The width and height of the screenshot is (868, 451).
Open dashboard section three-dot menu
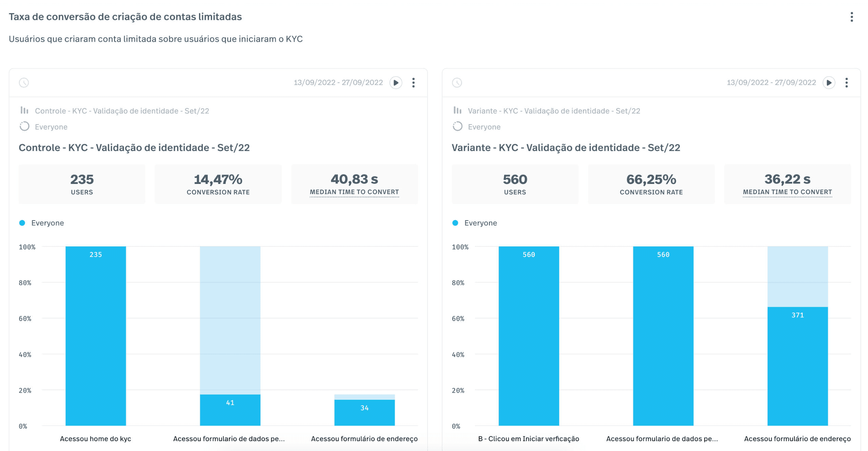pos(851,17)
